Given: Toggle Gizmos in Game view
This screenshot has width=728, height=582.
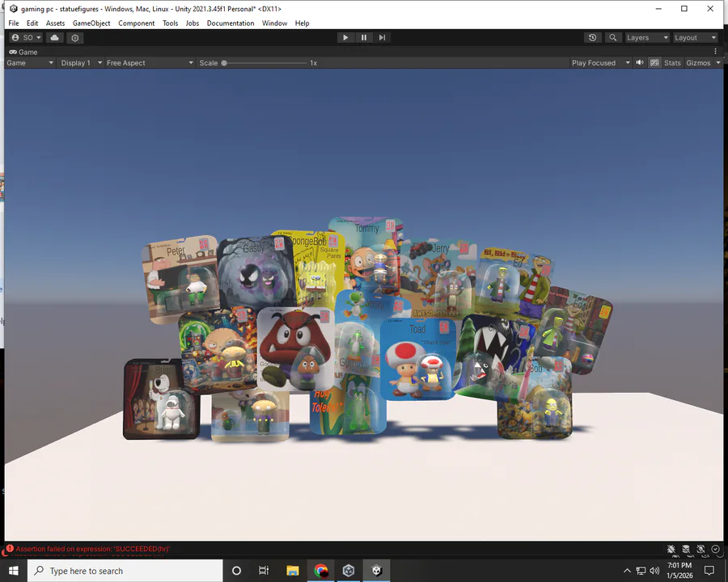Looking at the screenshot, I should (x=698, y=63).
